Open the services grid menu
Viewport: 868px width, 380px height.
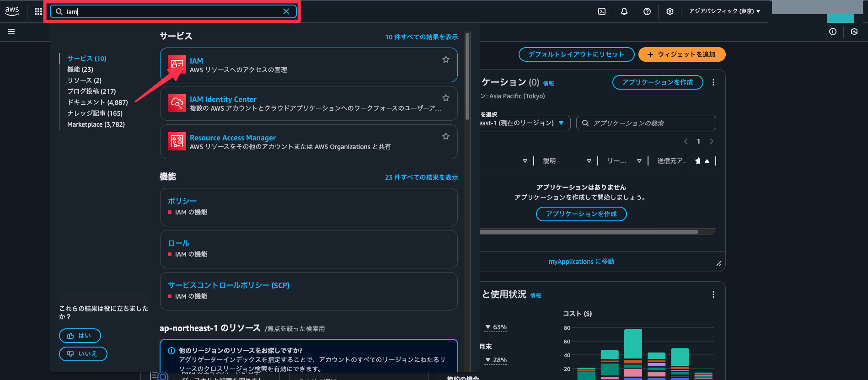(38, 11)
